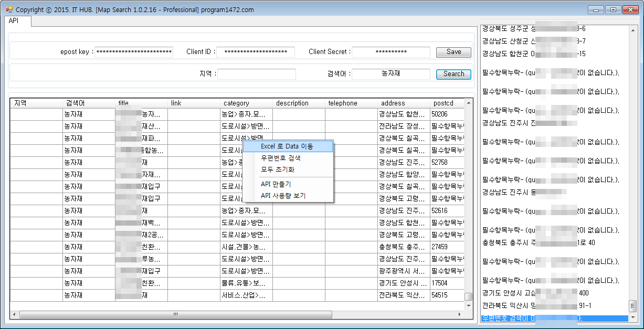644x329 pixels.
Task: Click 'API 만들기' context menu entry
Action: [x=276, y=184]
